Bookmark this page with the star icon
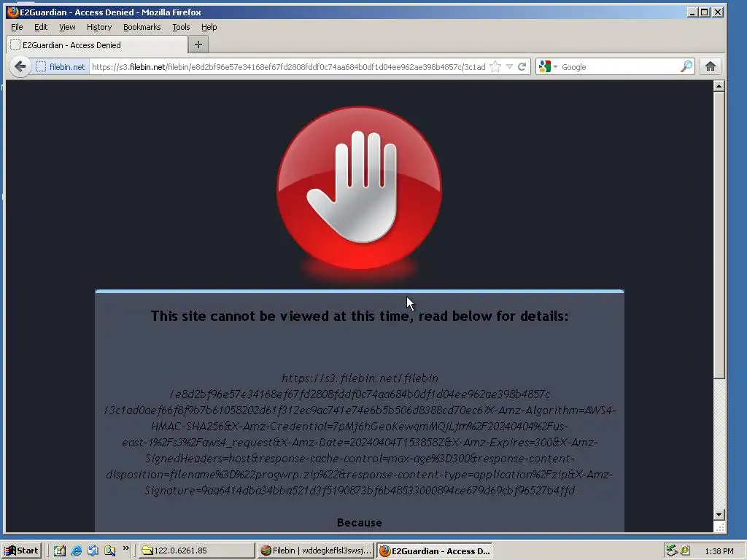This screenshot has height=560, width=747. (x=495, y=66)
